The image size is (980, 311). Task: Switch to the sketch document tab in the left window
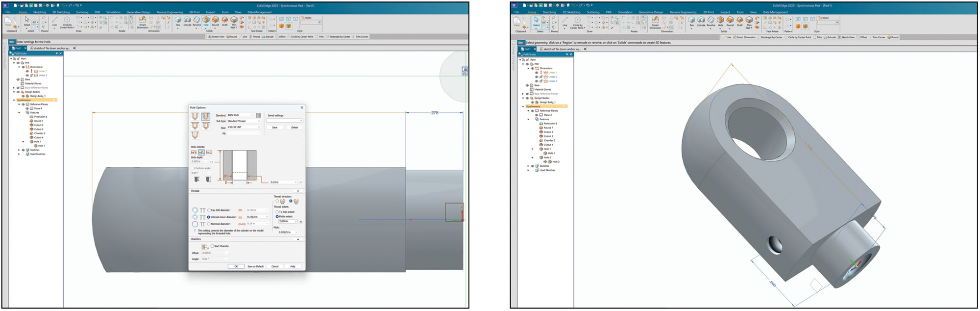tap(52, 48)
